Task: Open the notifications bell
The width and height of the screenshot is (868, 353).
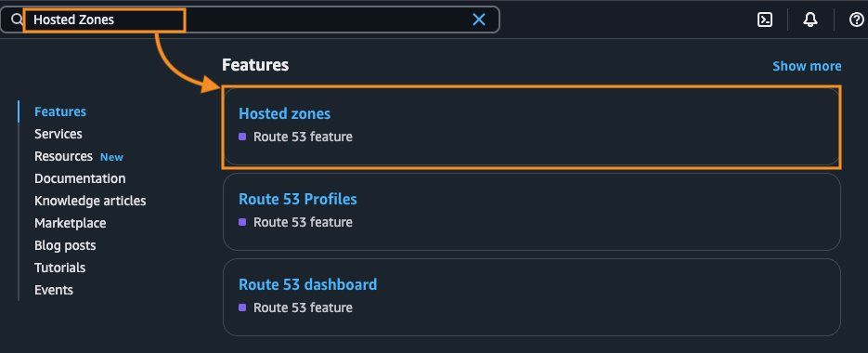Action: coord(810,20)
